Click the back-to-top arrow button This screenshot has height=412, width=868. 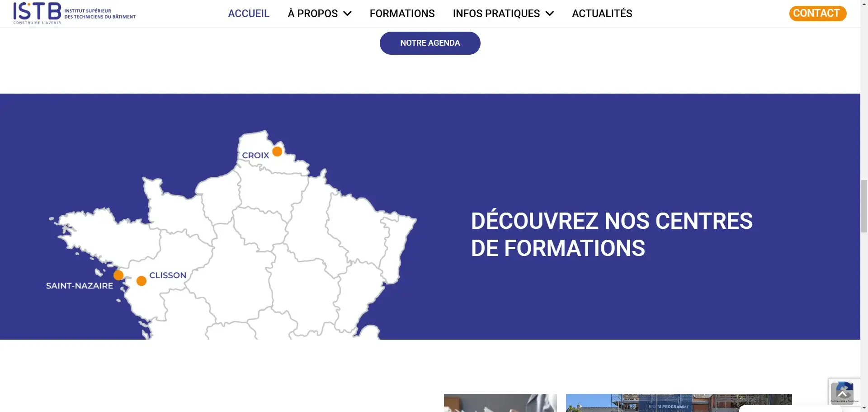click(841, 393)
